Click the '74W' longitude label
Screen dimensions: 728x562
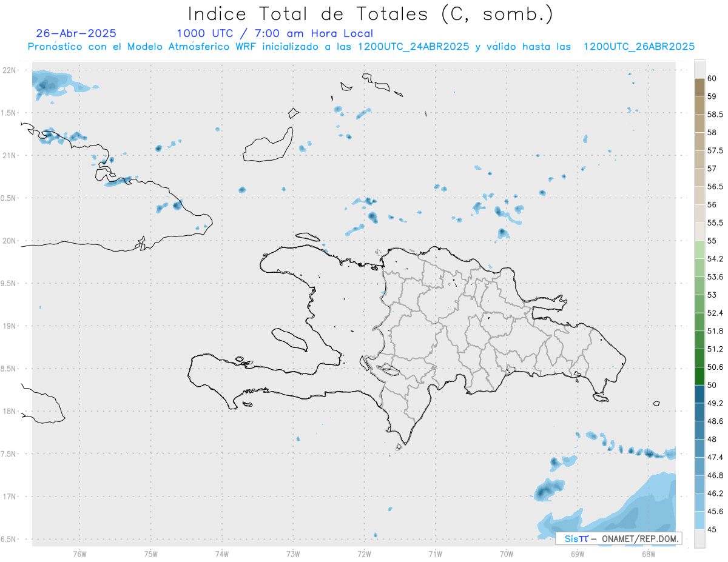(222, 554)
